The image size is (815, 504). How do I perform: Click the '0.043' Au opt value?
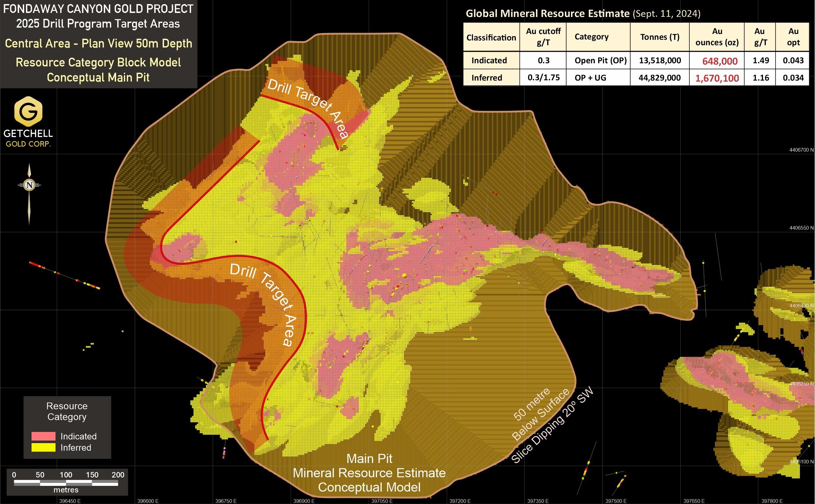[x=793, y=61]
